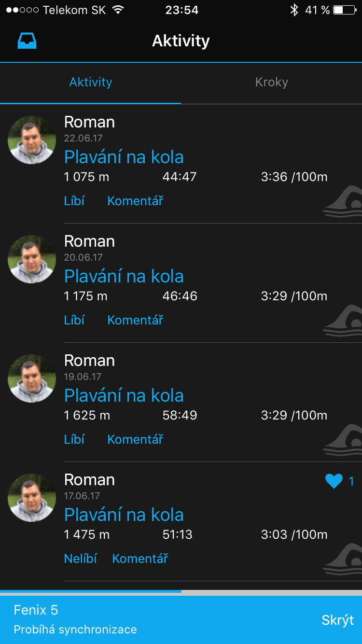Tap the Bluetooth icon in the status bar
This screenshot has width=362, height=644.
294,10
